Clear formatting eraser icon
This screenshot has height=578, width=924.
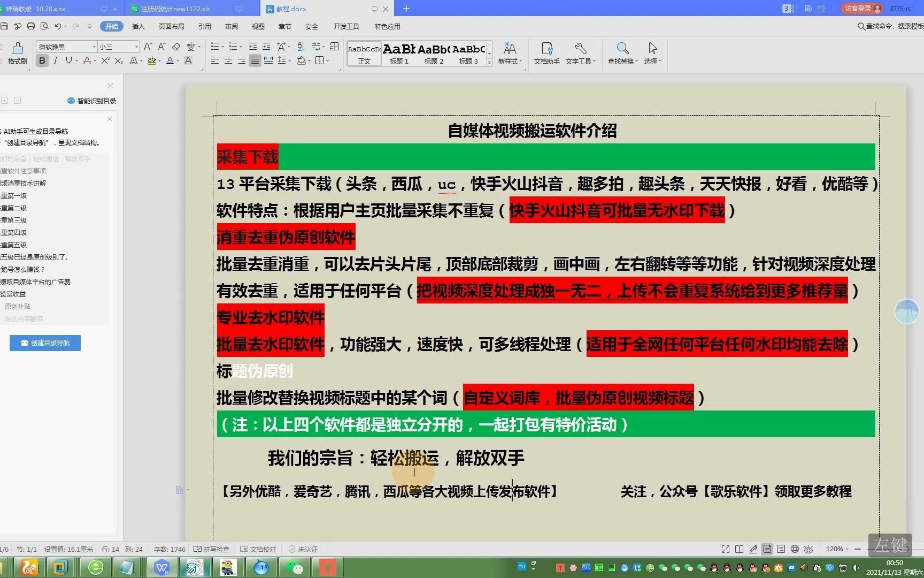176,47
